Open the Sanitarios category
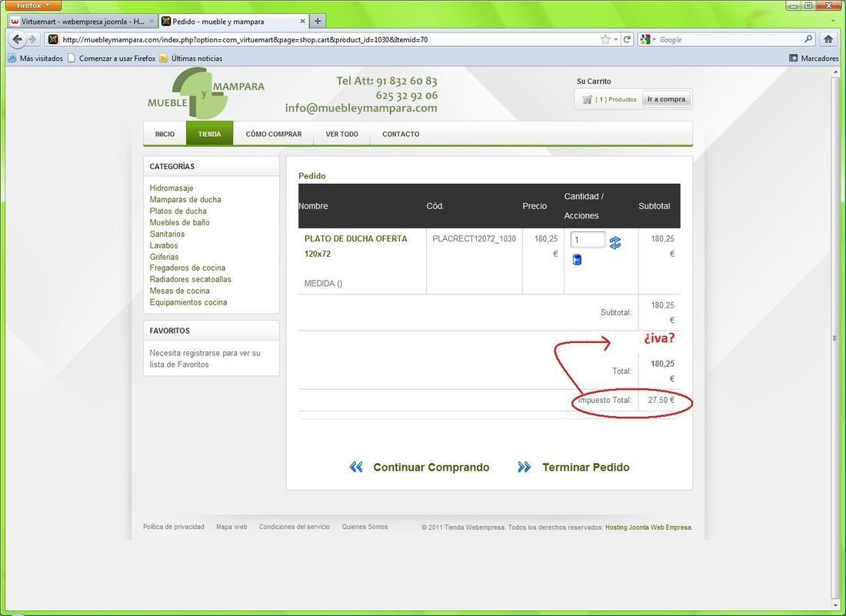This screenshot has width=846, height=616. 167,234
